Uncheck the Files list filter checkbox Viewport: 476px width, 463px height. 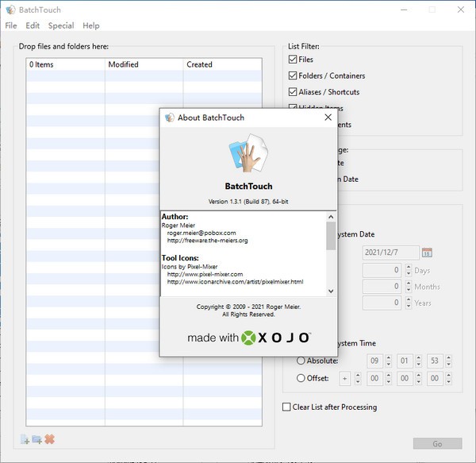pos(293,60)
